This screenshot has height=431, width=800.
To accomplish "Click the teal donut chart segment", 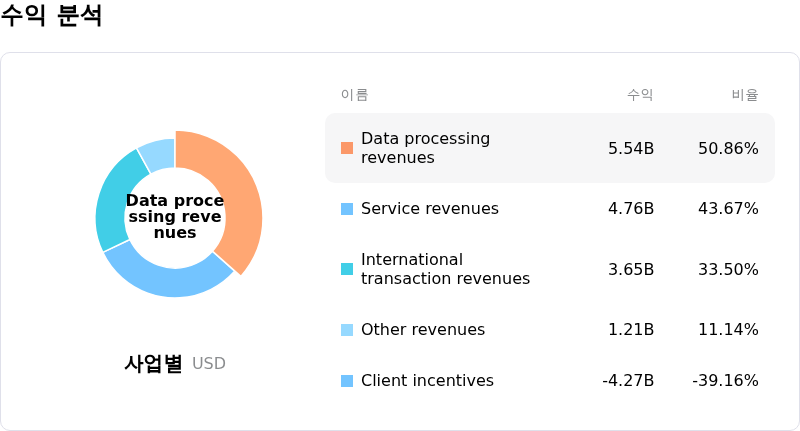I will point(114,201).
